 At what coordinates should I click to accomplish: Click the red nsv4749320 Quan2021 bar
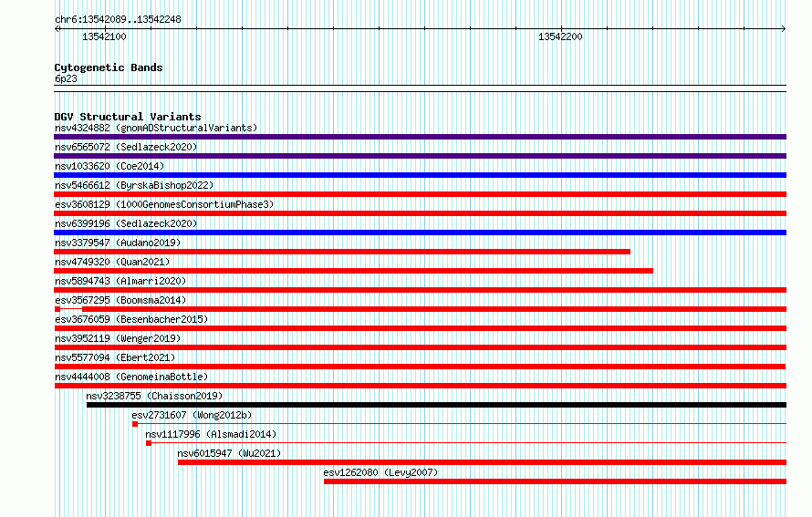pyautogui.click(x=354, y=271)
